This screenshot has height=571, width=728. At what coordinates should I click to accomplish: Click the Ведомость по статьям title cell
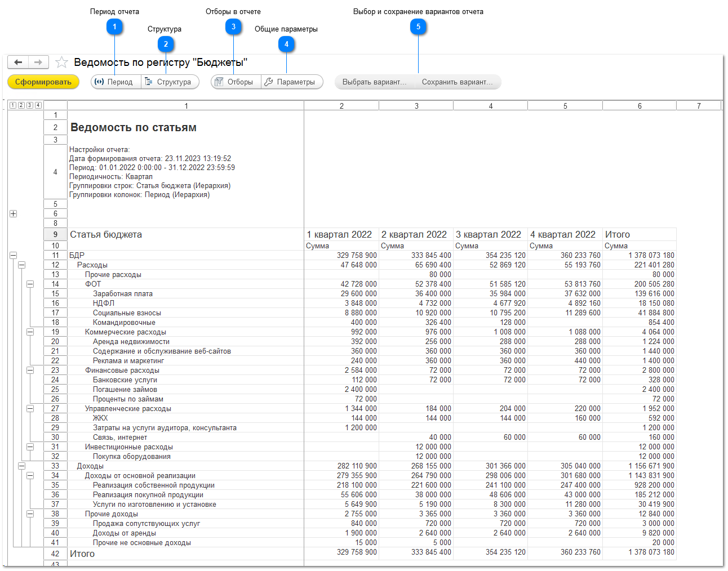pos(186,127)
